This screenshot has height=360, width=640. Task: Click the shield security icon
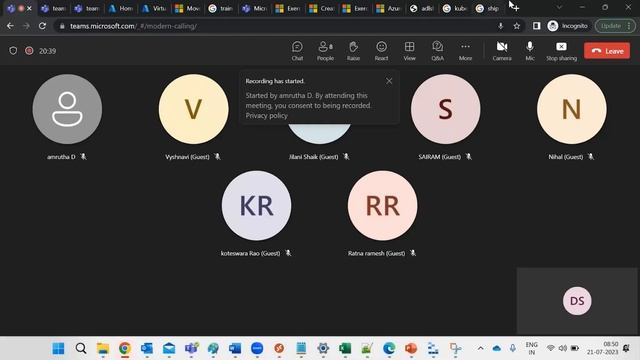13,51
